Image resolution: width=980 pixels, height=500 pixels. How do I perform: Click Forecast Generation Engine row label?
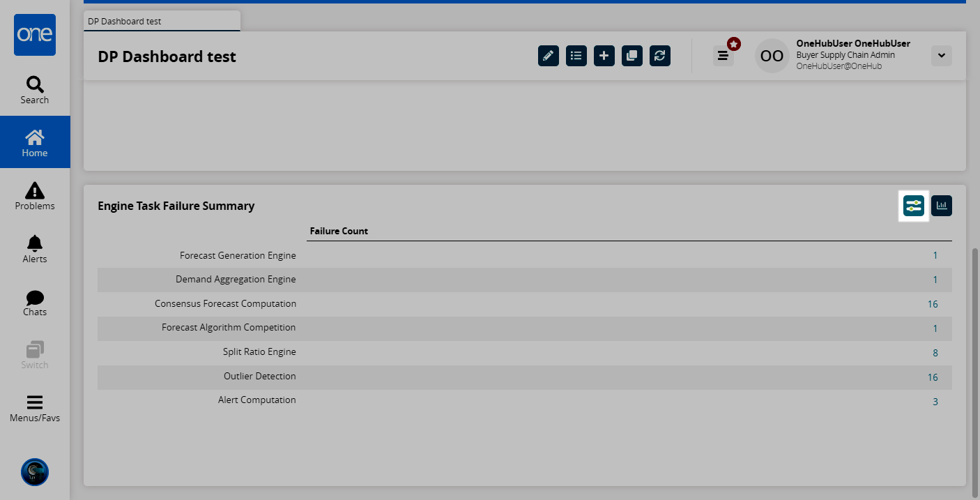(x=238, y=255)
